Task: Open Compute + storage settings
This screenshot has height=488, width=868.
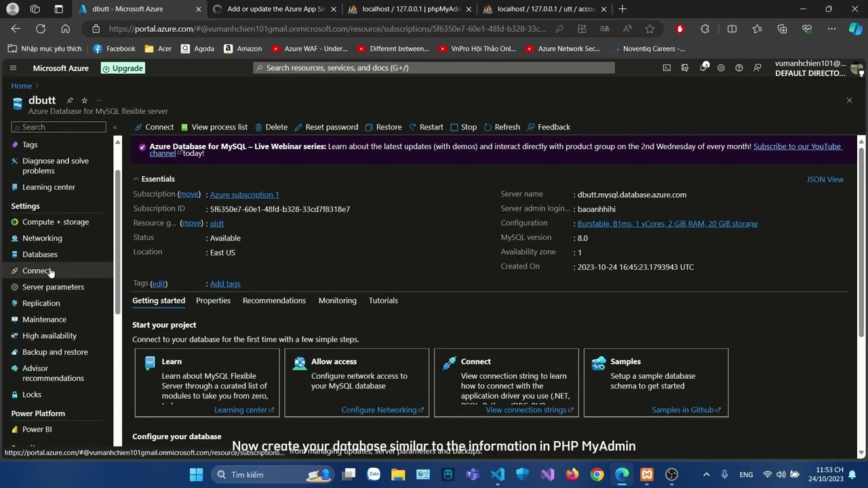Action: click(56, 222)
